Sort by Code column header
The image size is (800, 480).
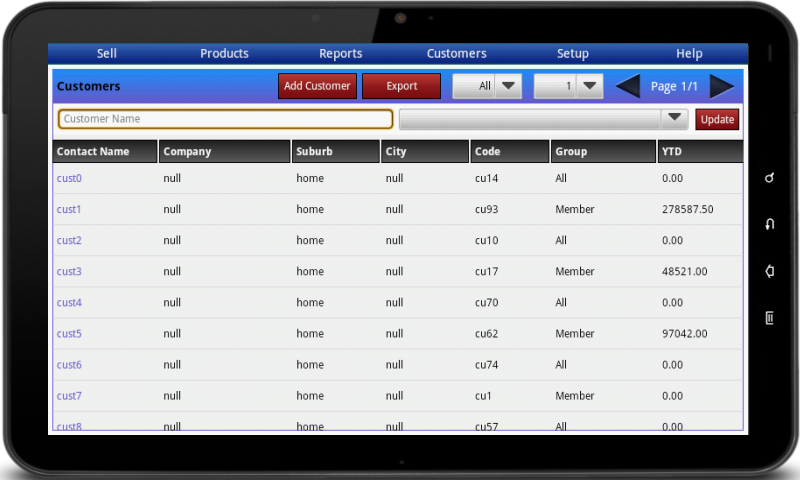[510, 151]
